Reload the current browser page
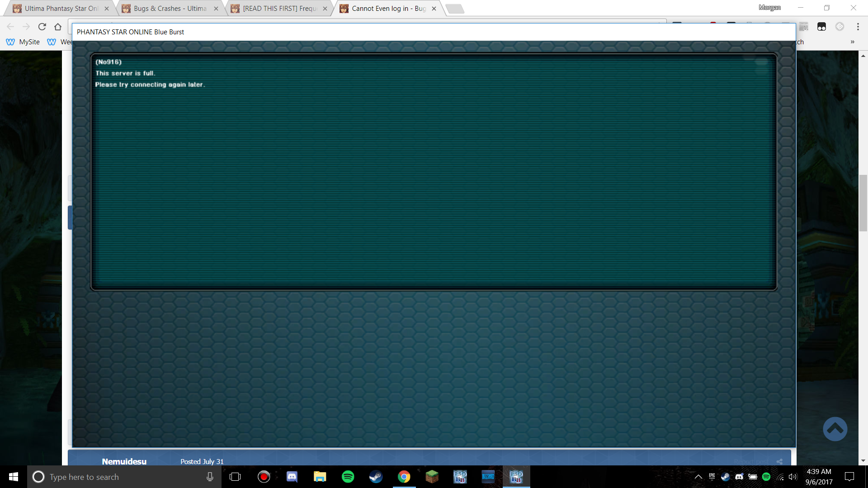 point(42,27)
